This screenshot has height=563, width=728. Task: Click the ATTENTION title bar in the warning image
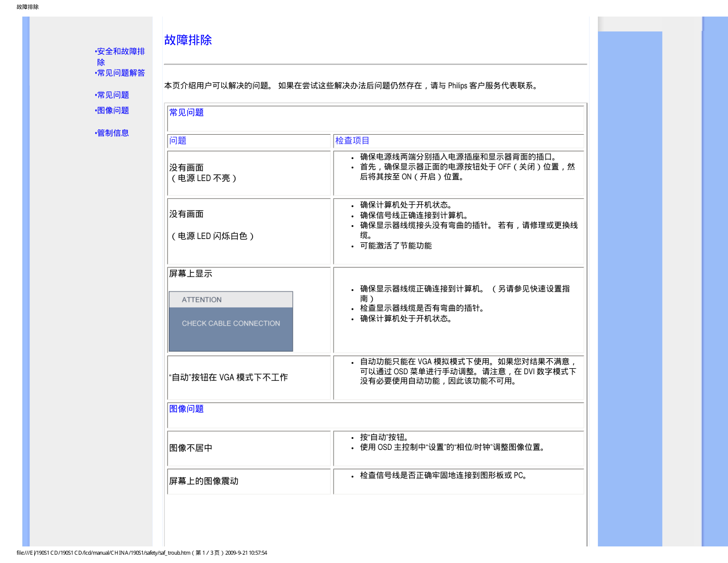click(231, 300)
